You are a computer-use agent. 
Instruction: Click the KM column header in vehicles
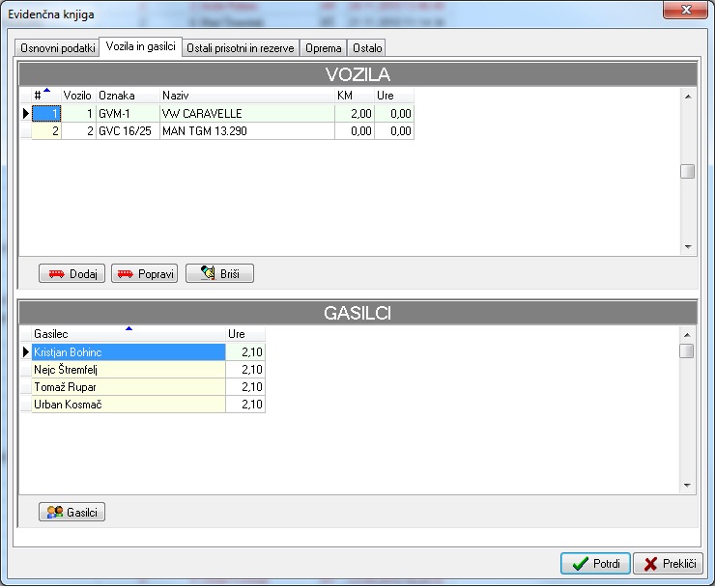[x=353, y=96]
